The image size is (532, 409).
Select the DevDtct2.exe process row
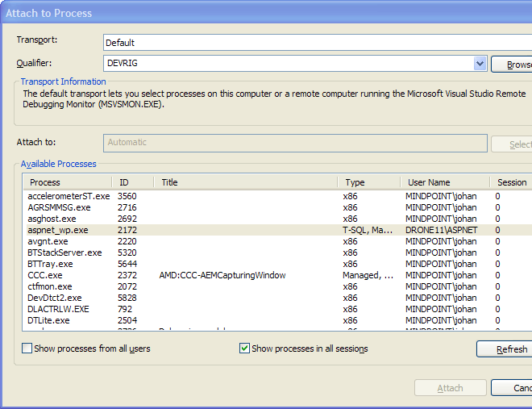click(x=277, y=298)
